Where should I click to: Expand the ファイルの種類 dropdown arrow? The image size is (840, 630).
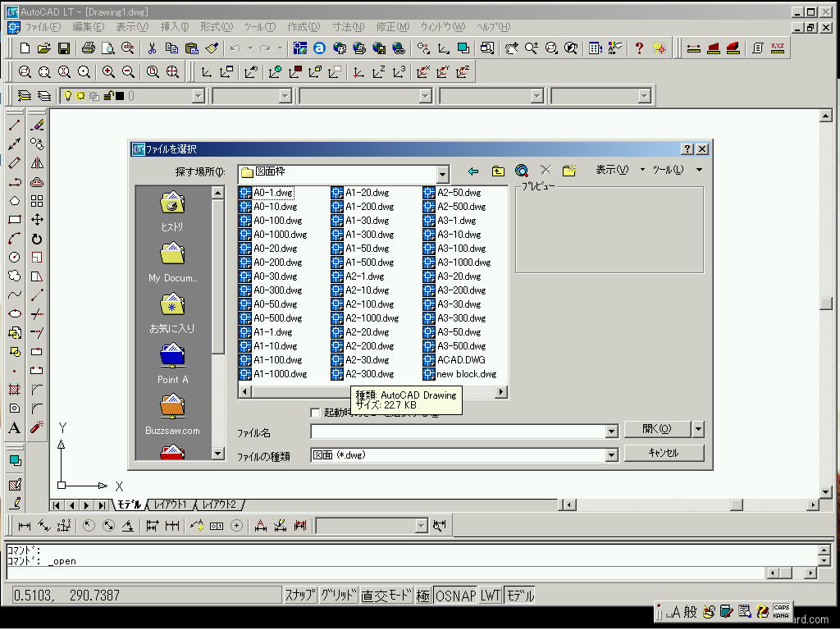coord(611,455)
